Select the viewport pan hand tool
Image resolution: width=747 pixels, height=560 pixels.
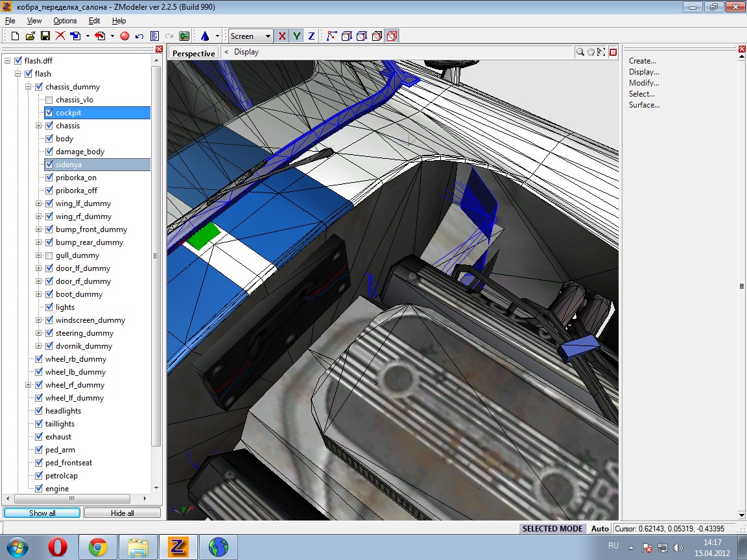click(591, 52)
